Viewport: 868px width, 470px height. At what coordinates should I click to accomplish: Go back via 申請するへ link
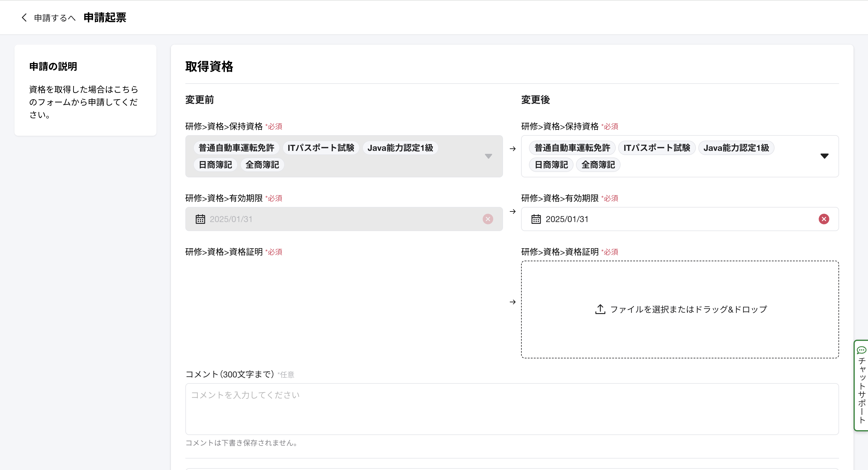click(55, 18)
